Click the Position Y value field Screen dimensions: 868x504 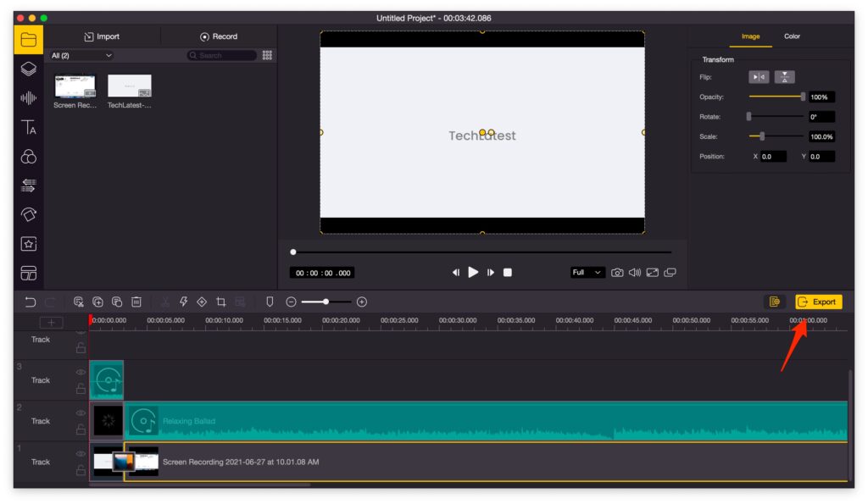821,157
